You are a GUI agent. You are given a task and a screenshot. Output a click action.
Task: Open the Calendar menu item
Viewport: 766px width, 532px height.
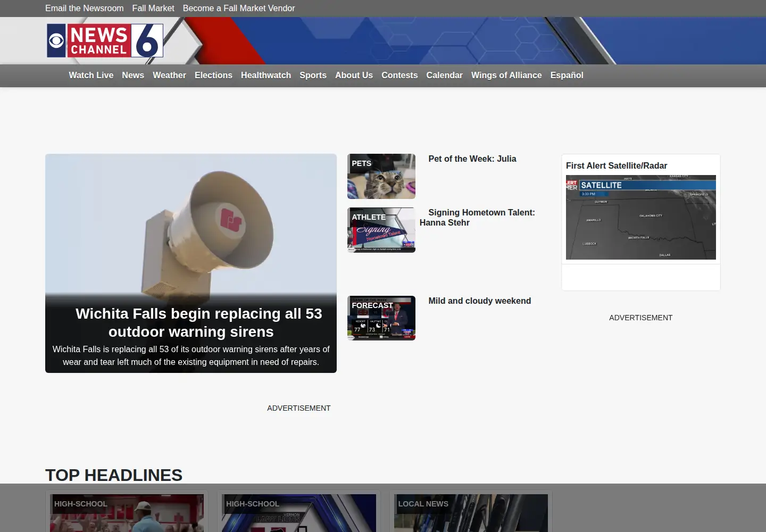444,76
